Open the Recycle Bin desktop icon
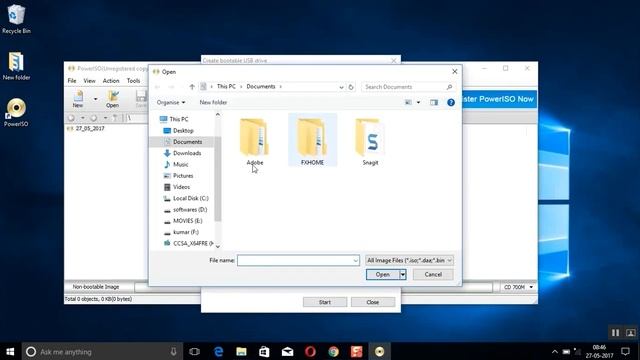 click(x=16, y=19)
